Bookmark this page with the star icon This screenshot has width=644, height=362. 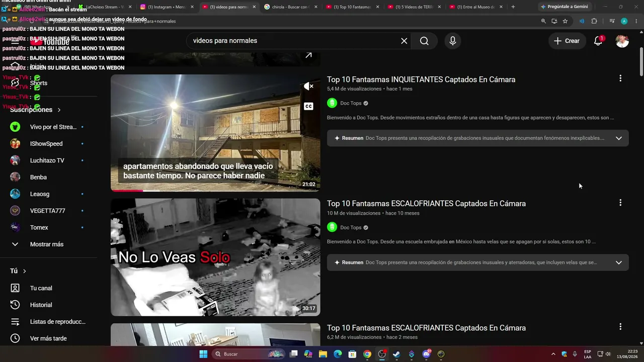click(x=565, y=21)
